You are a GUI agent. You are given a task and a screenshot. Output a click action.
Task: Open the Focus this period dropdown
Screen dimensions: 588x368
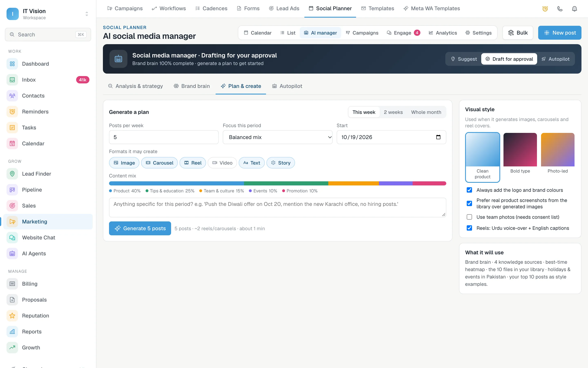(277, 137)
